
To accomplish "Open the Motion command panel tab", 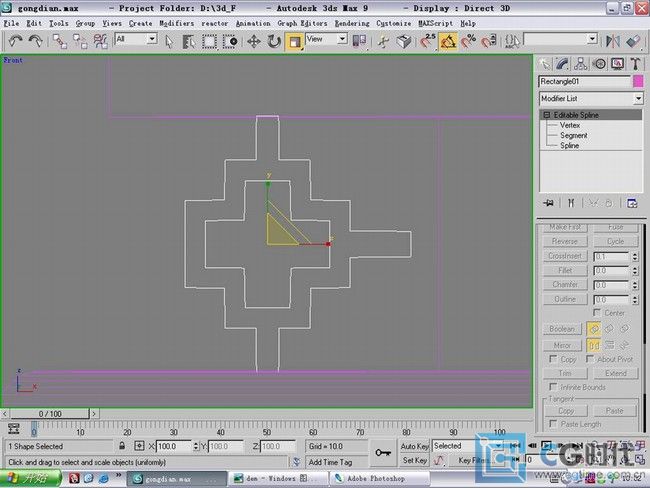I will tap(599, 64).
